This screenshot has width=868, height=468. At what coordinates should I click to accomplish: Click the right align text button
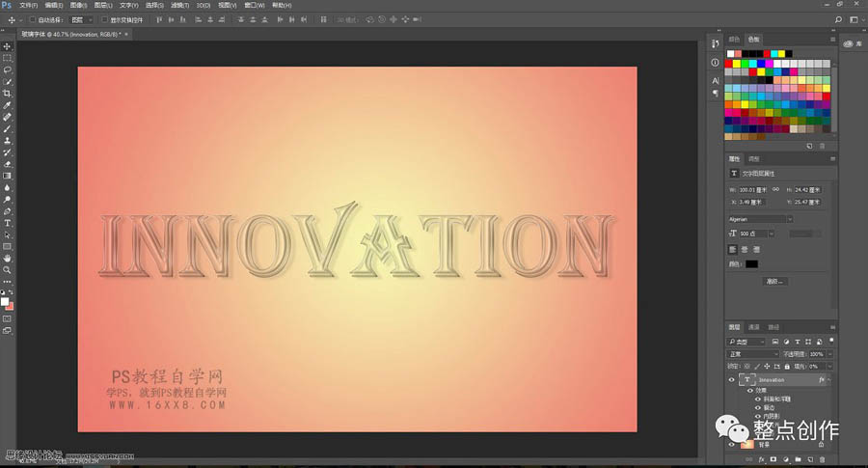click(757, 250)
